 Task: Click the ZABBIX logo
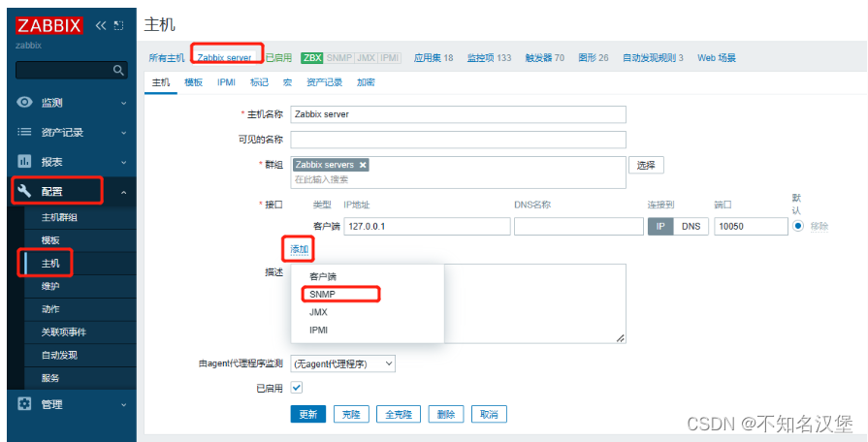click(49, 25)
